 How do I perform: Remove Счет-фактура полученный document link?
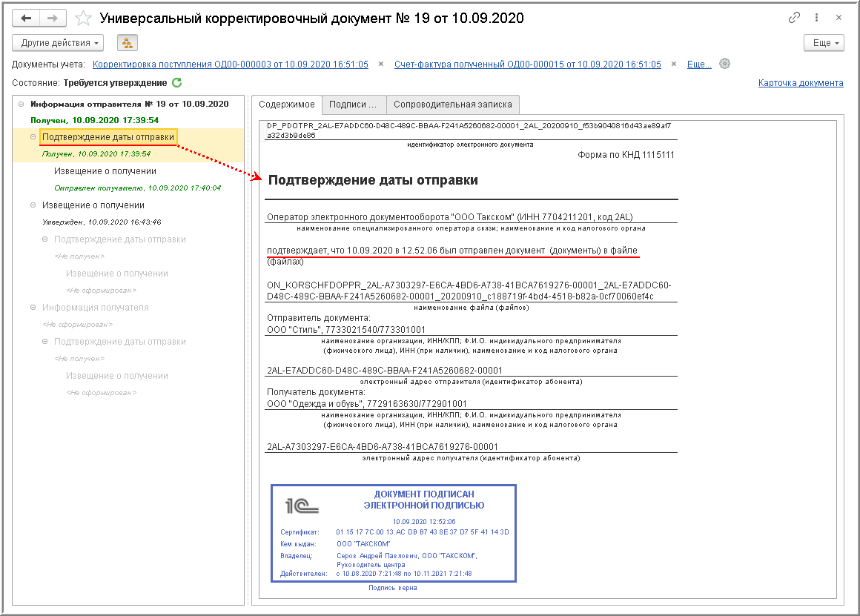click(x=673, y=64)
